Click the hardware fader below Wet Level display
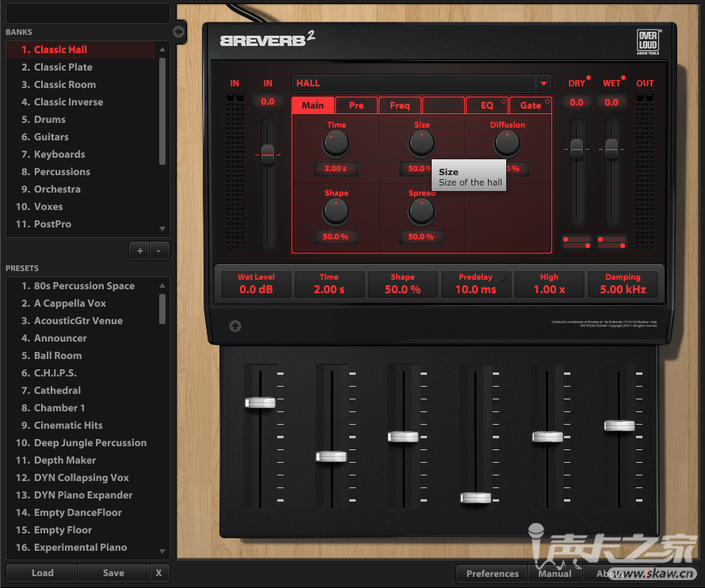Screen dimensions: 705x588 261,403
